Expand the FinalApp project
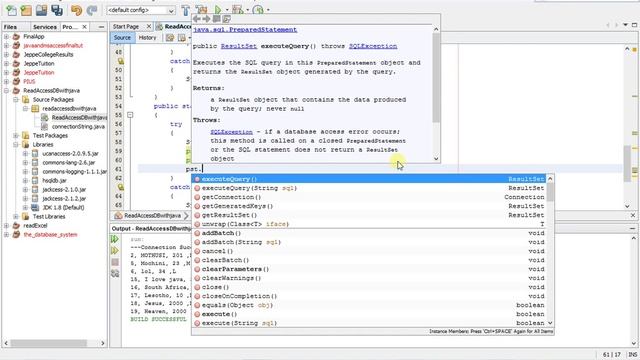 tap(6, 36)
